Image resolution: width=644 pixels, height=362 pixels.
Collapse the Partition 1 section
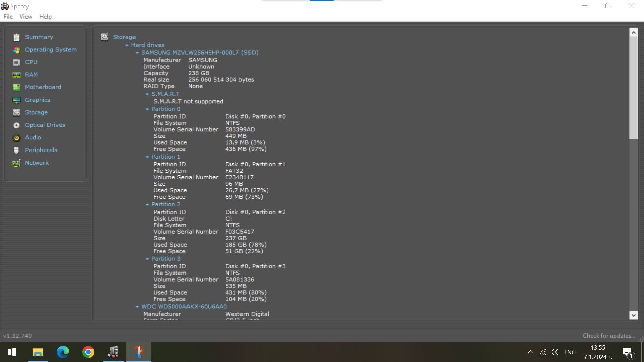(147, 157)
